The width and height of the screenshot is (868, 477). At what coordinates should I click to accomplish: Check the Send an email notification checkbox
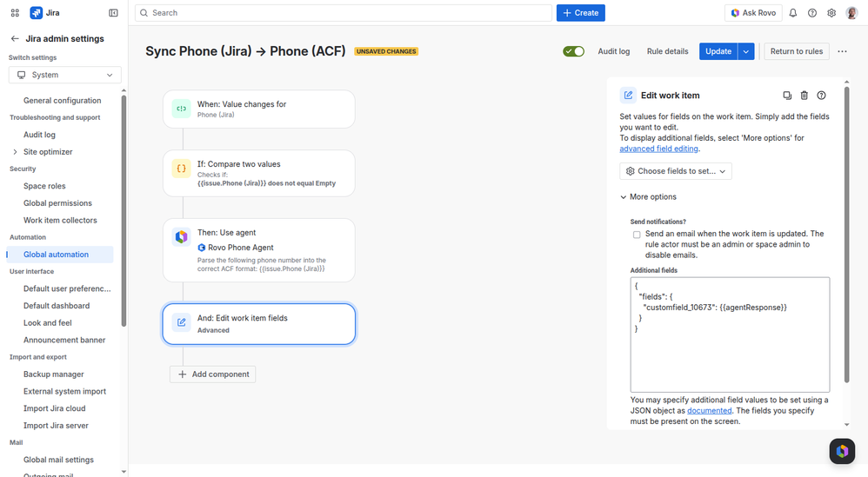click(637, 235)
